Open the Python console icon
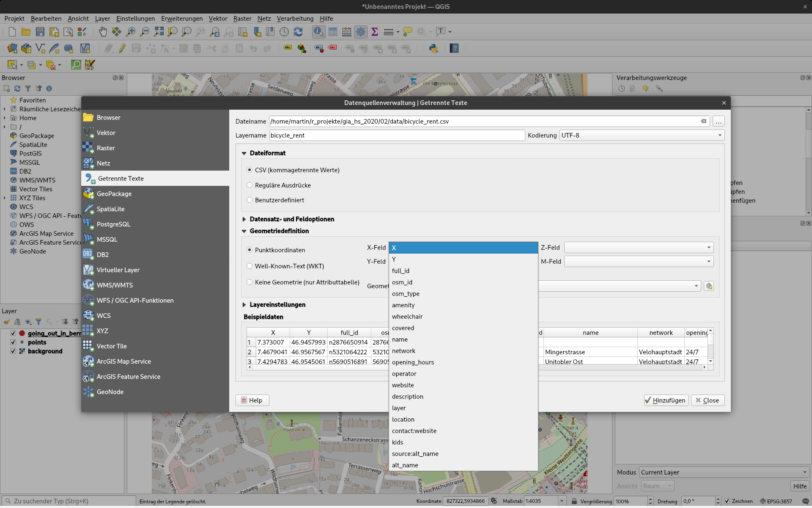The width and height of the screenshot is (812, 508). point(433,48)
